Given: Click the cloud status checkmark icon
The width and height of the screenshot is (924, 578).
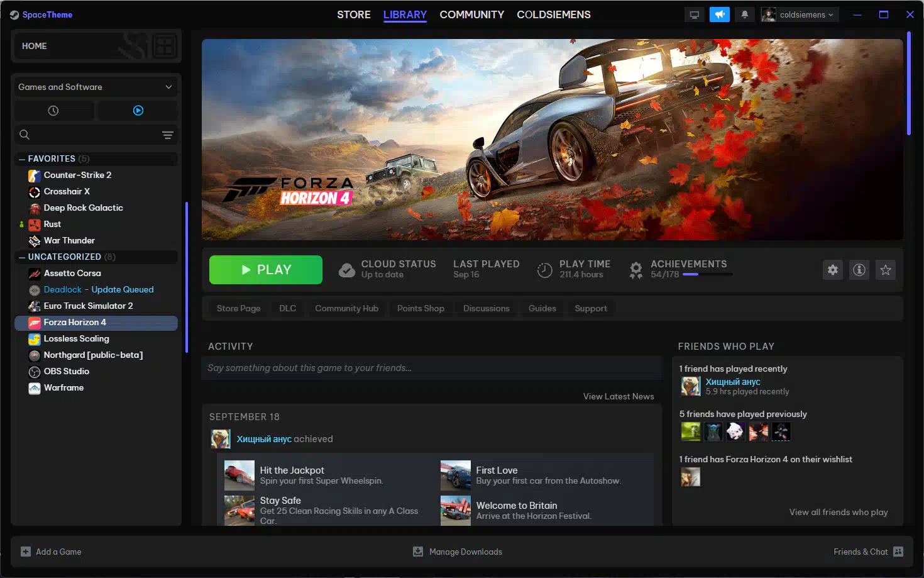Looking at the screenshot, I should click(347, 270).
